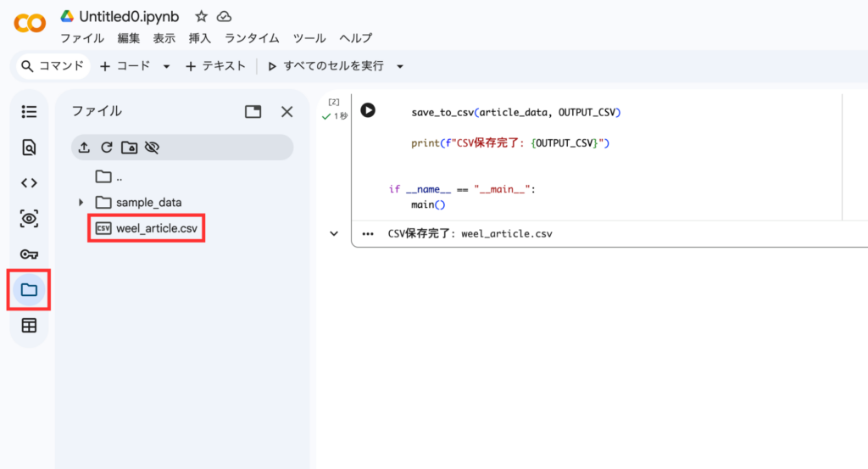
Task: Upload a file to session storage
Action: (x=84, y=148)
